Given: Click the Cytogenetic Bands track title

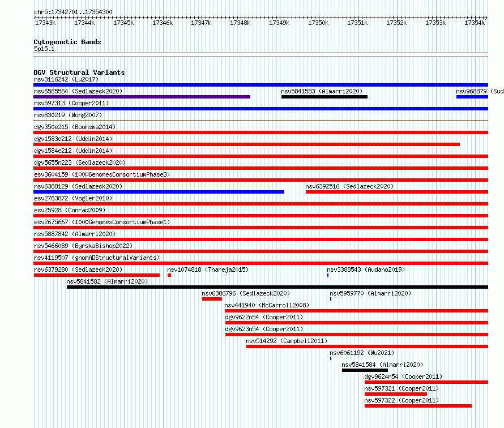Looking at the screenshot, I should [x=67, y=42].
